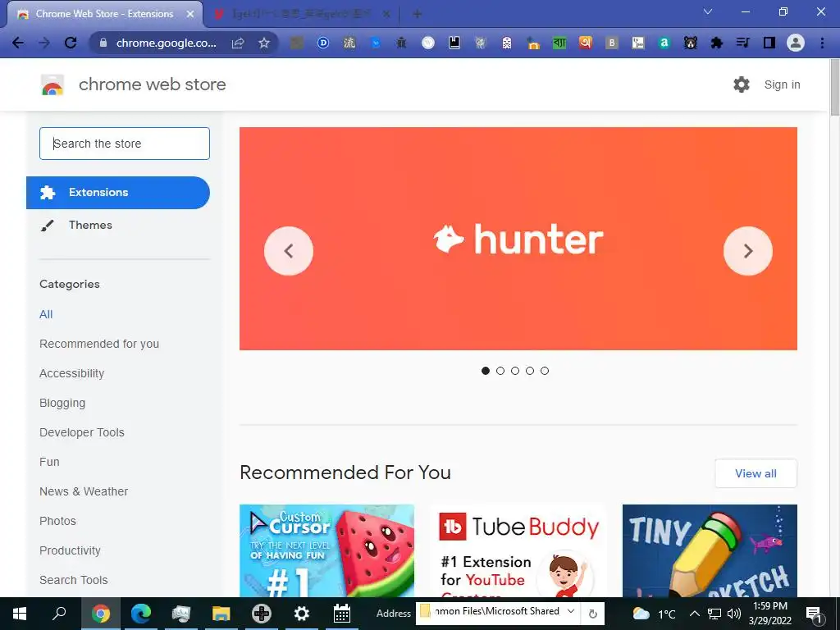Select the All category
The image size is (840, 630).
tap(46, 314)
